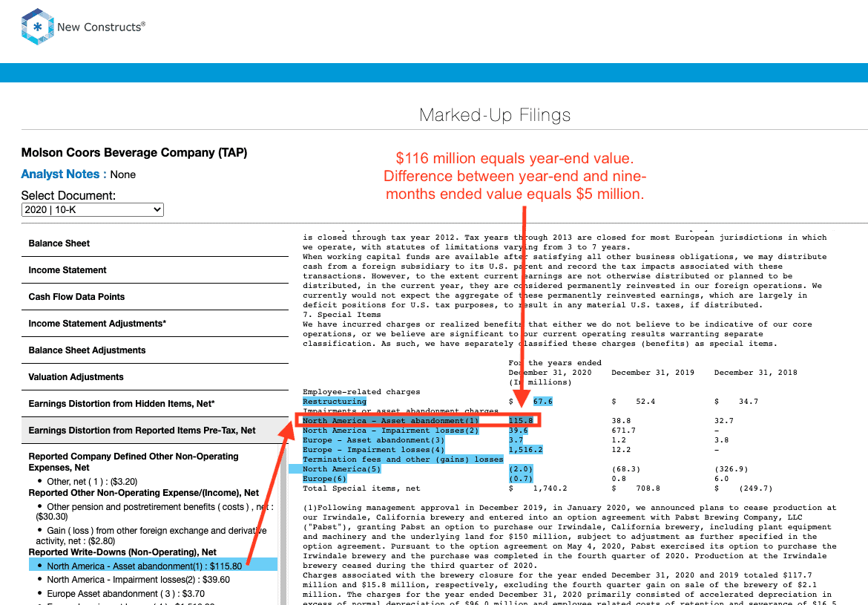Click the highlighted (2.0) value in the filing
This screenshot has height=605, width=868.
pyautogui.click(x=521, y=469)
